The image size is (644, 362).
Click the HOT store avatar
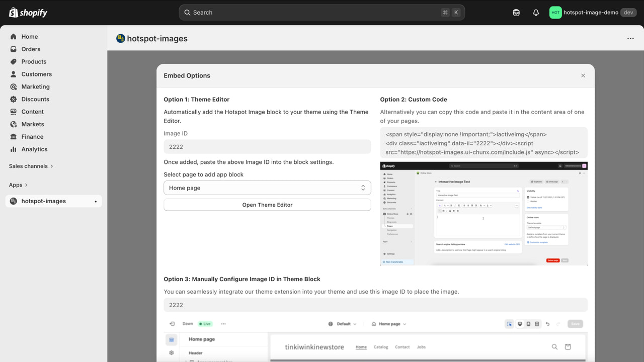555,13
